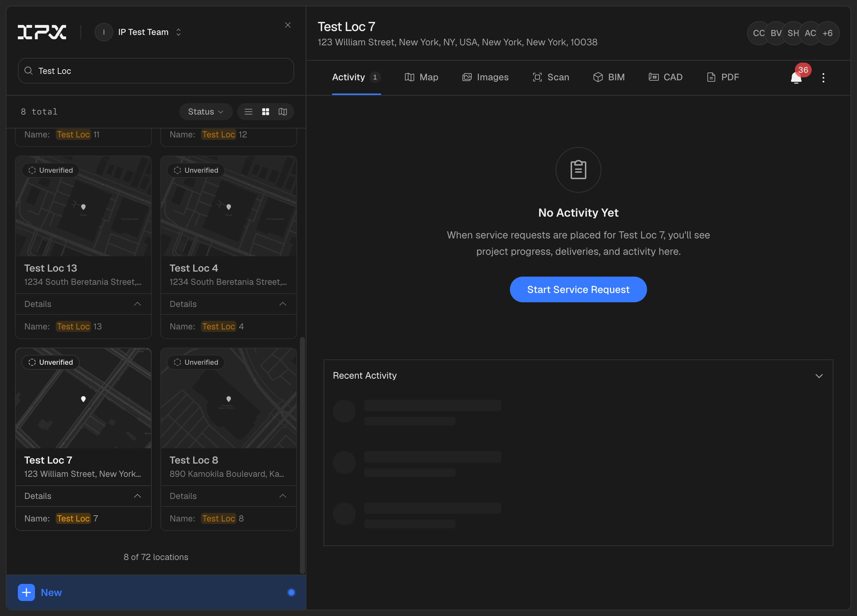Image resolution: width=857 pixels, height=616 pixels.
Task: Open notifications bell with 36 badge
Action: (797, 77)
